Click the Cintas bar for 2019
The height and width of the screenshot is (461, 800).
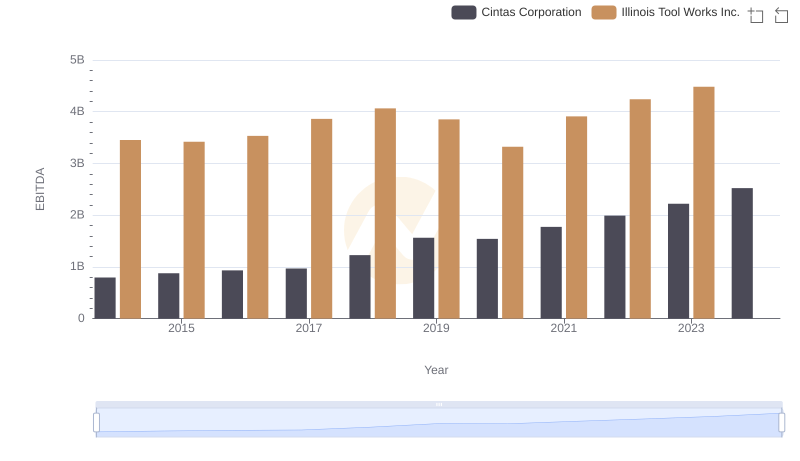423,278
